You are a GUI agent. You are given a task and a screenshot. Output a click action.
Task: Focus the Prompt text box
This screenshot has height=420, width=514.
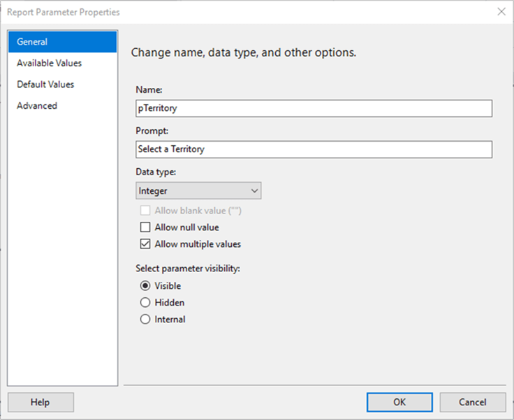pyautogui.click(x=314, y=149)
